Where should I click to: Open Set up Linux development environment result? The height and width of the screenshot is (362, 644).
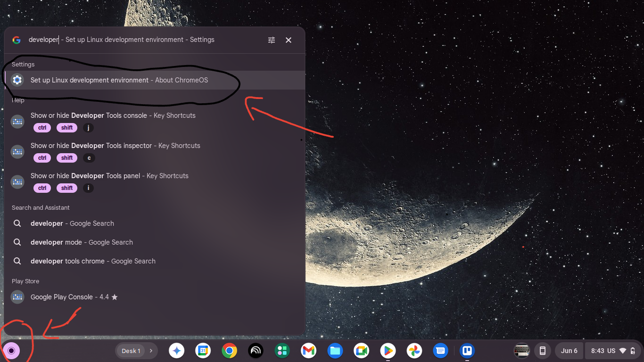click(x=155, y=80)
